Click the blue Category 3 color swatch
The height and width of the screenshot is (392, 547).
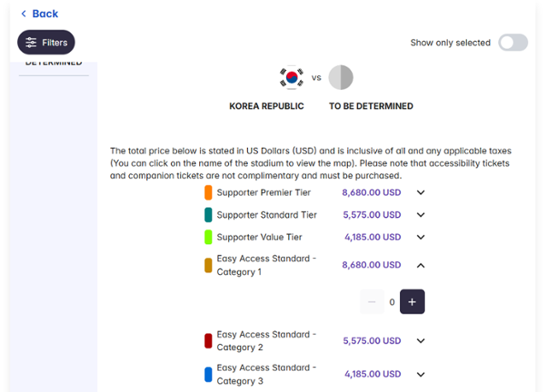click(x=209, y=374)
